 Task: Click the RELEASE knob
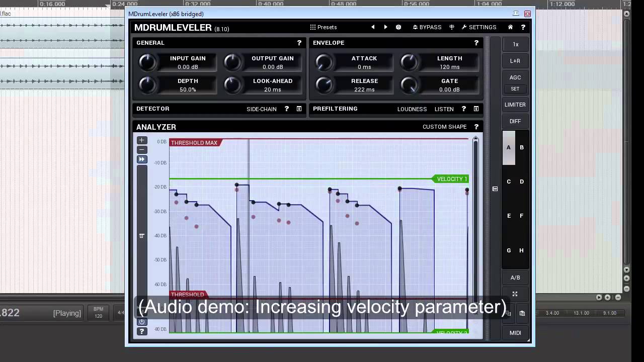[x=324, y=85]
